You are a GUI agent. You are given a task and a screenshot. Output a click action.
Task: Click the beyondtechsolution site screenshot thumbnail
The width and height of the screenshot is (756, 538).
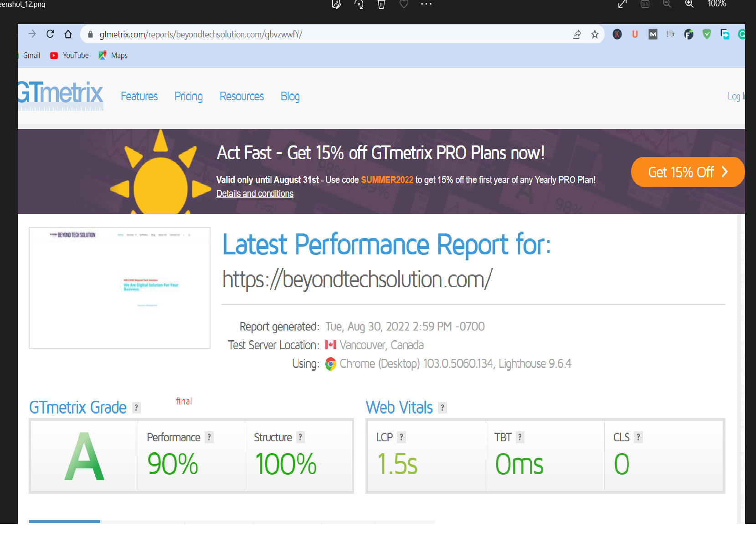pyautogui.click(x=119, y=288)
